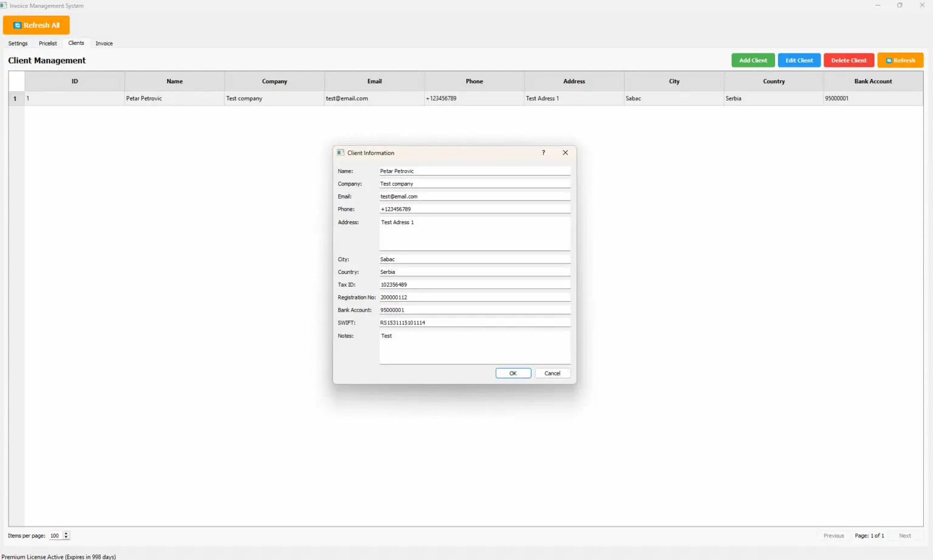
Task: Click the SWIFT code field
Action: tap(474, 323)
